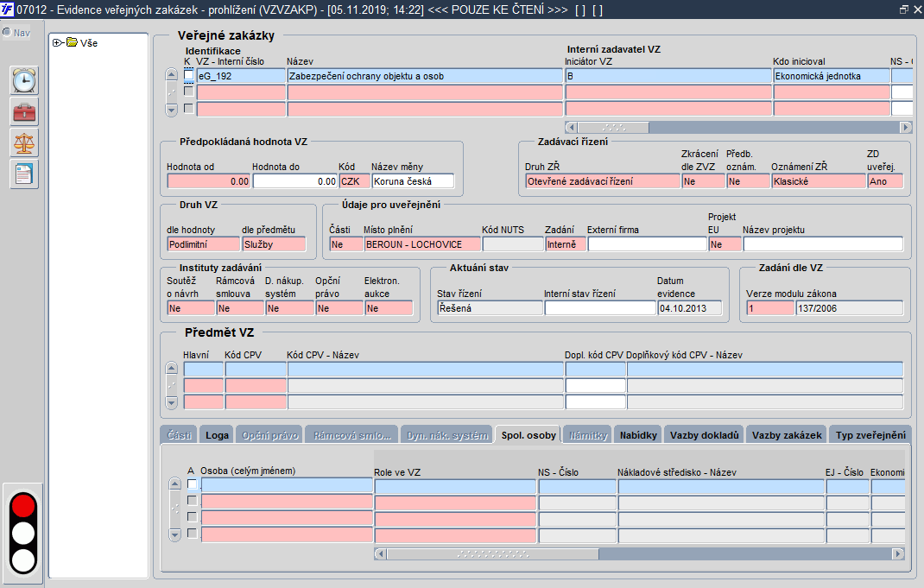Open the alarm clock sidebar icon
The width and height of the screenshot is (924, 588).
24,80
